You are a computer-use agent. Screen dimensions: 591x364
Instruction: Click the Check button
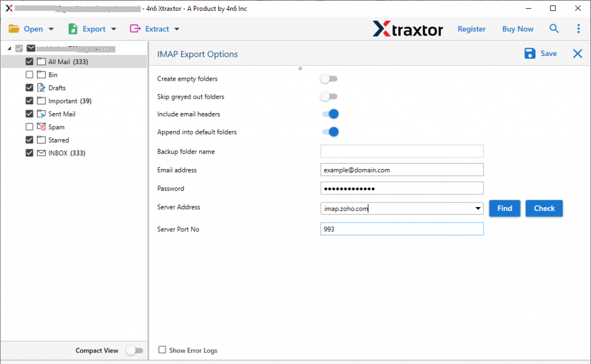click(x=544, y=208)
